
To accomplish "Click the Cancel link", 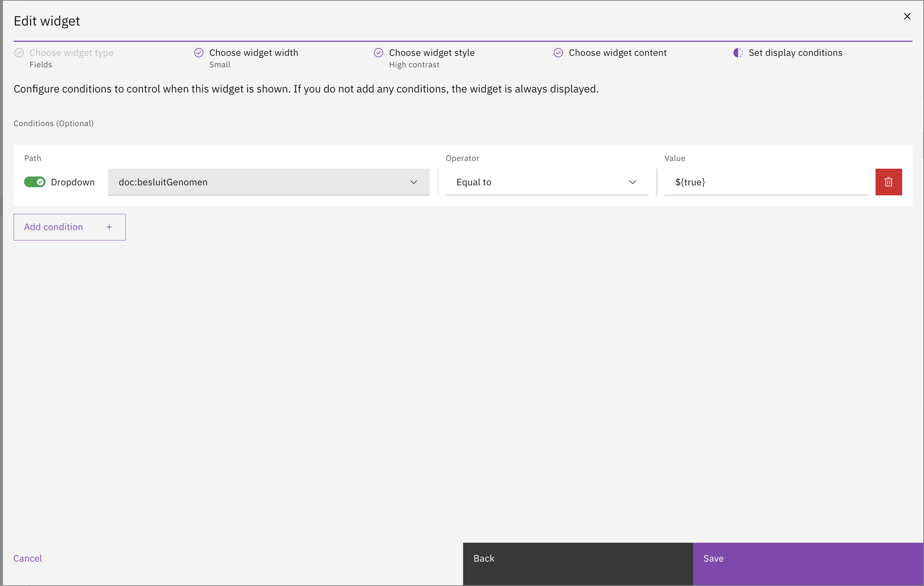I will 28,558.
